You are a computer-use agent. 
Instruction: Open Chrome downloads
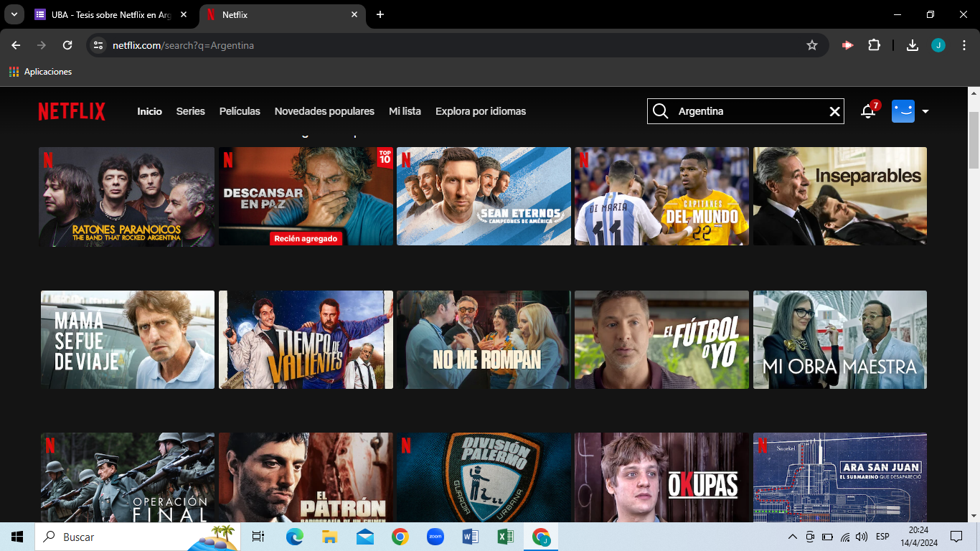tap(913, 45)
